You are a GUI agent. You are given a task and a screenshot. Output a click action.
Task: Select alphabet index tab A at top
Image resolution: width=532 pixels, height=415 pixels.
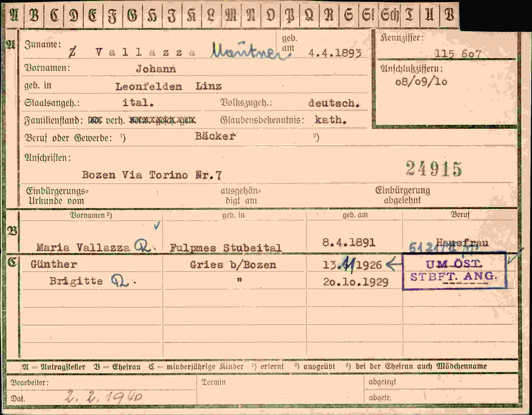click(14, 15)
